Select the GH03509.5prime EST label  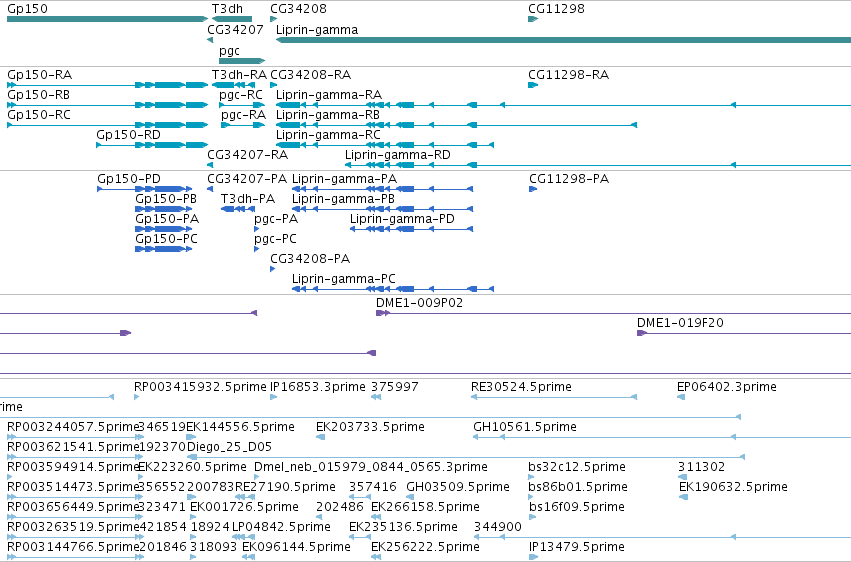click(458, 487)
